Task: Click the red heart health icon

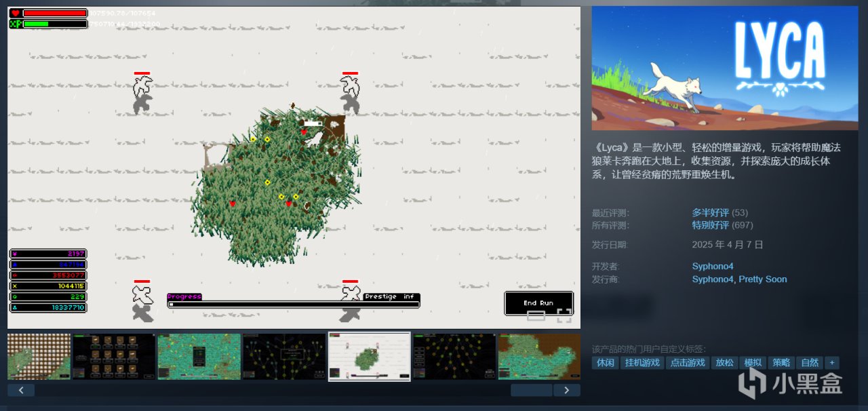Action: pyautogui.click(x=15, y=13)
